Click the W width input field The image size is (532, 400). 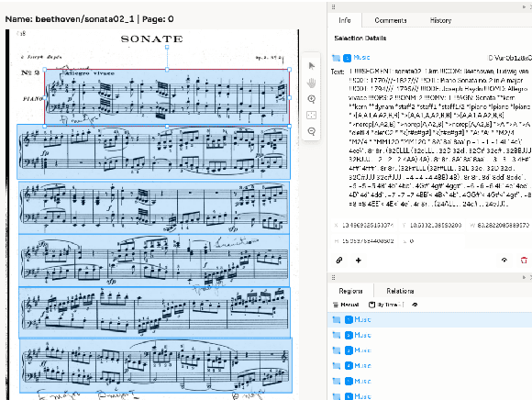pos(500,226)
